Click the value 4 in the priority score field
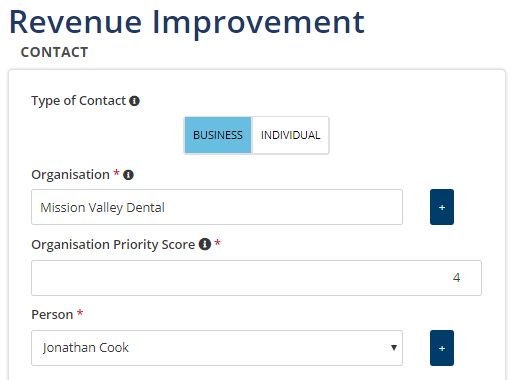Screen dimensions: 515x380 coord(456,278)
